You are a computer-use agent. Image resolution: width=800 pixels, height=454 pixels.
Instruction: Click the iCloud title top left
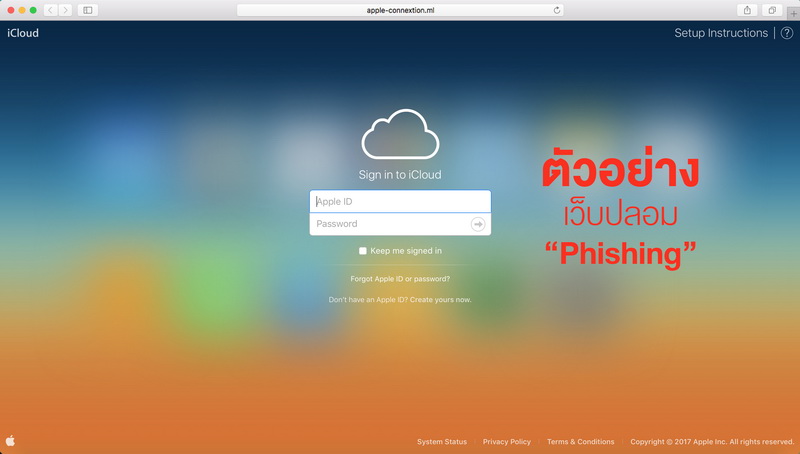(x=23, y=33)
